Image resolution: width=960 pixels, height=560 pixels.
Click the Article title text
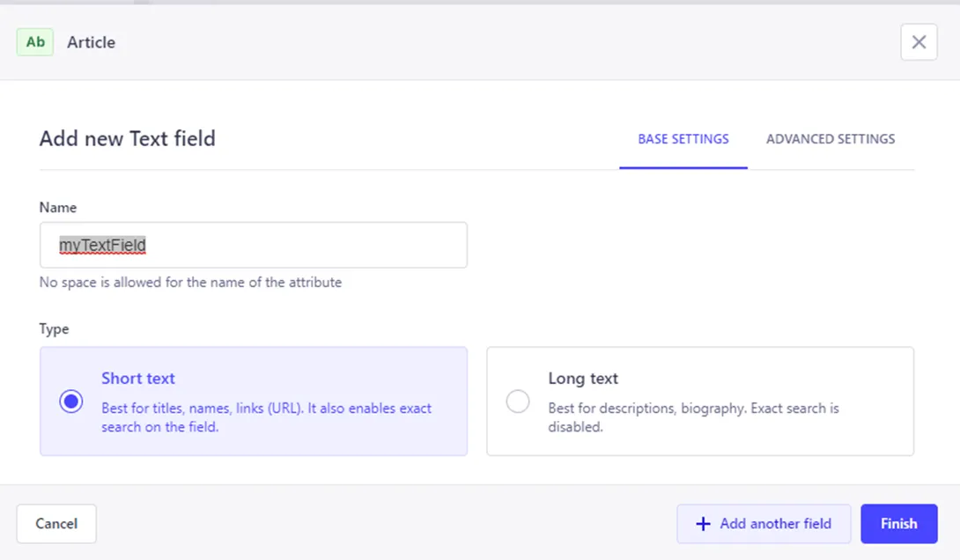(92, 42)
